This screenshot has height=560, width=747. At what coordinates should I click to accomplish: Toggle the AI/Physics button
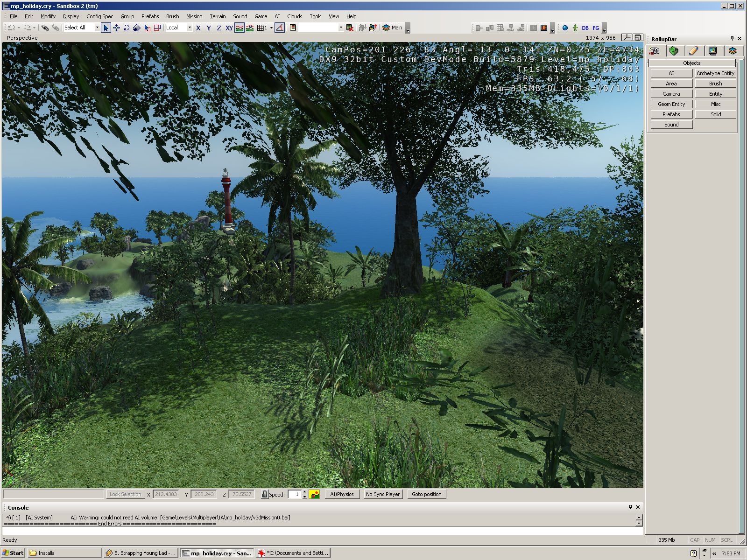coord(342,494)
